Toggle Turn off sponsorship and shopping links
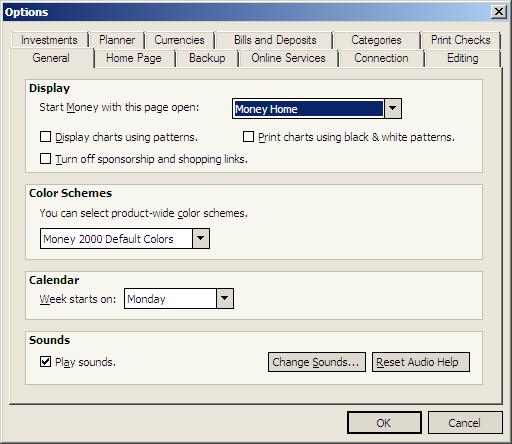The width and height of the screenshot is (512, 444). pos(45,159)
